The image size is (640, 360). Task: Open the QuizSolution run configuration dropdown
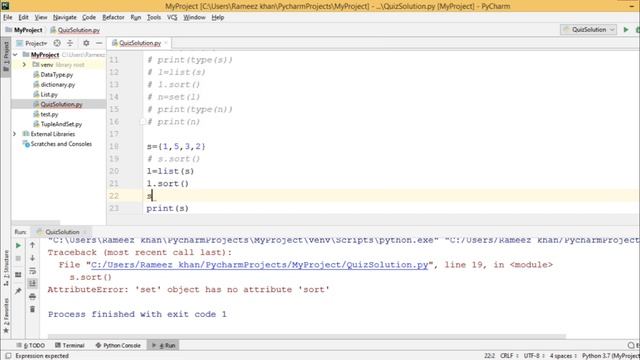click(x=588, y=30)
